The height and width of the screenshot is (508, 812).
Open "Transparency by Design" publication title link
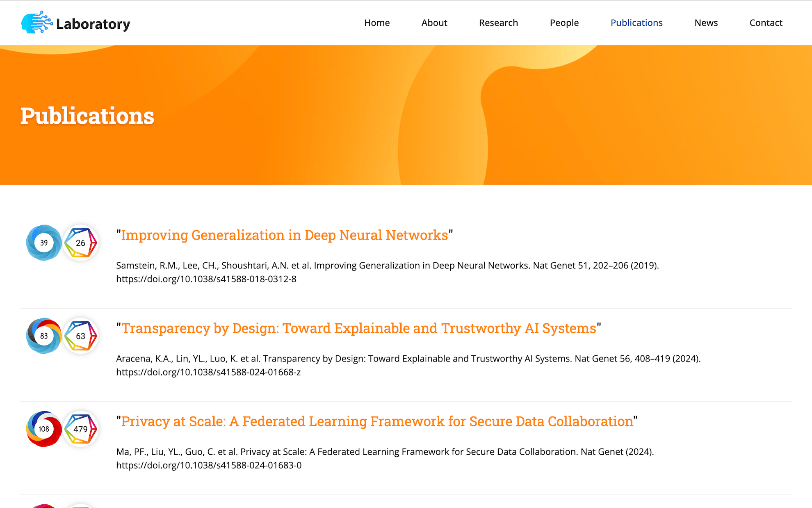coord(359,328)
